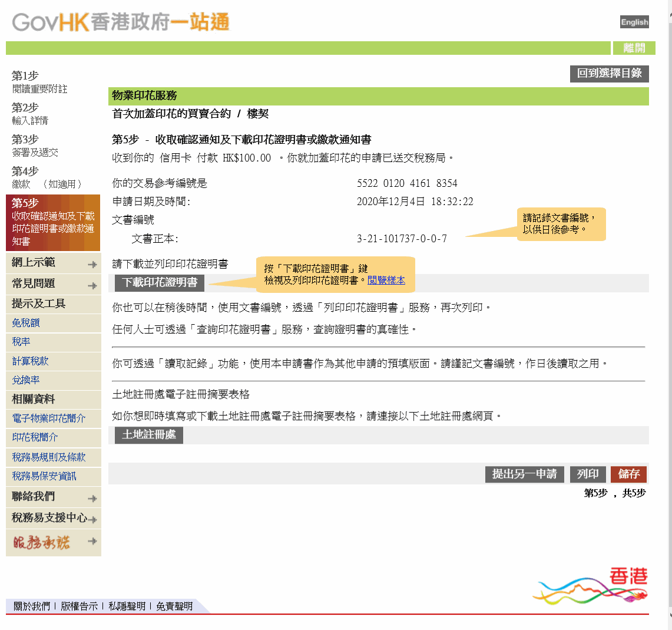The image size is (672, 630).
Task: Click the GovHK 香港政府一站通 logo
Action: pyautogui.click(x=121, y=22)
